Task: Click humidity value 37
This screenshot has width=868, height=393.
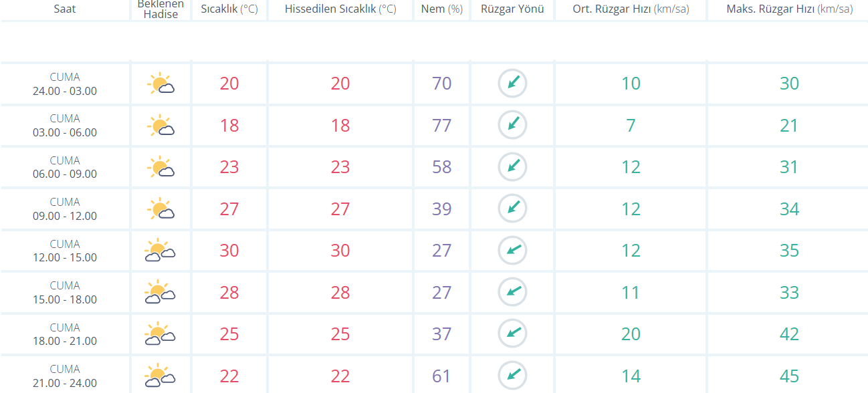Action: tap(442, 334)
